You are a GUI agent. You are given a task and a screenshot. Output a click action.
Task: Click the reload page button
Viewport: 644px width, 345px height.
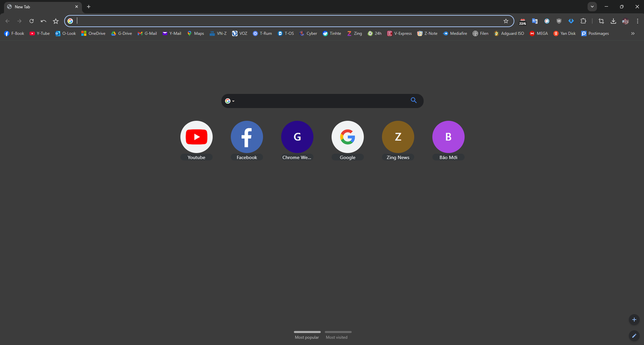point(31,21)
